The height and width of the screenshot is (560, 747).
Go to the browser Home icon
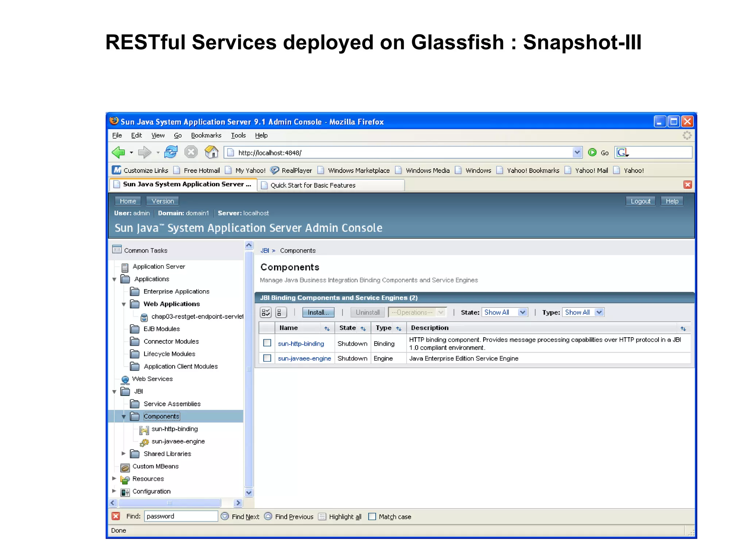pos(212,152)
